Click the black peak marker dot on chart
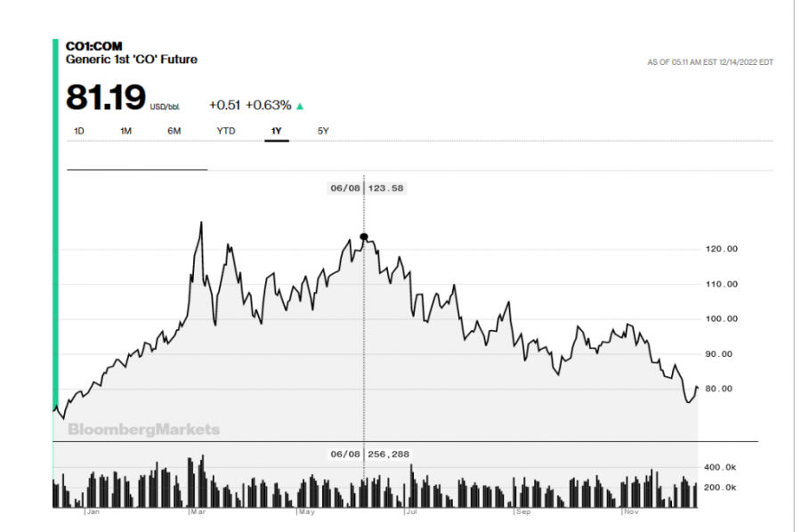Screen dimensions: 801x532 [x=363, y=237]
